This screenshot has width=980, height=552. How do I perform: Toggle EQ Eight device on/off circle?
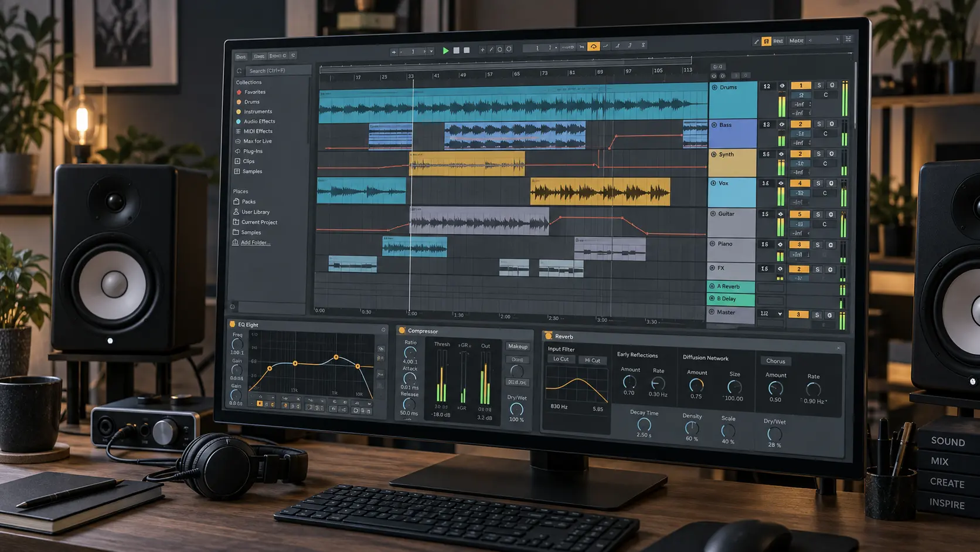point(233,324)
